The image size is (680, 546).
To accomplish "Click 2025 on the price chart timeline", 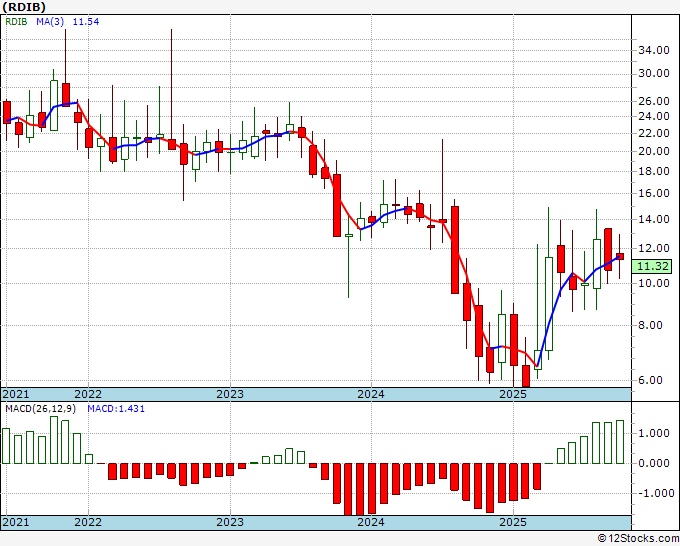I will click(513, 394).
